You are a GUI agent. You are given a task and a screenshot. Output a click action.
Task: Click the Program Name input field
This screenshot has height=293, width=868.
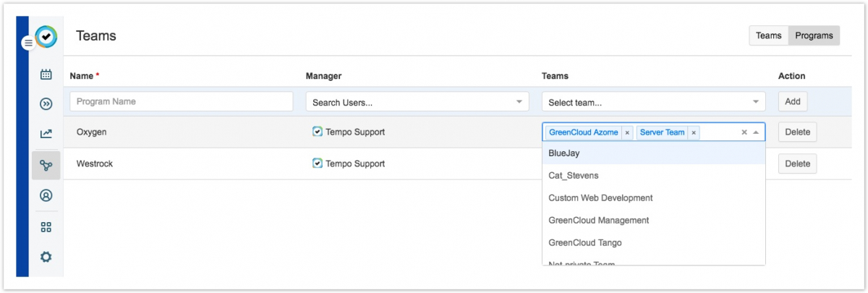[x=182, y=101]
